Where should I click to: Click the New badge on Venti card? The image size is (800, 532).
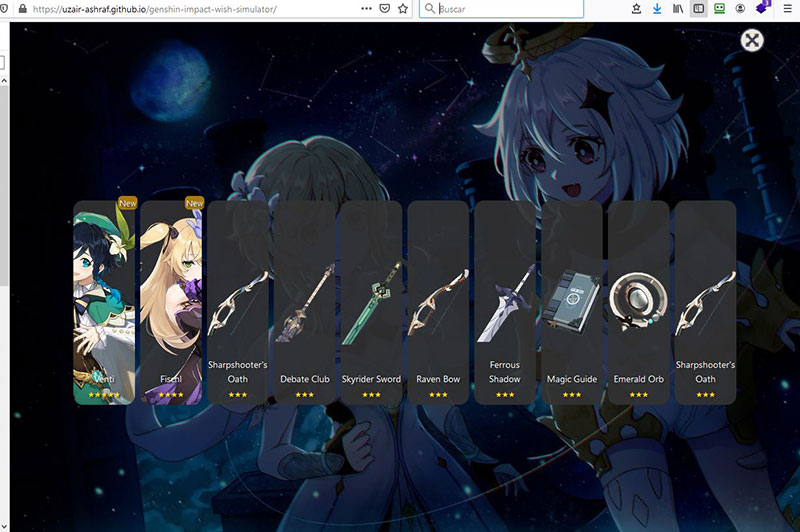(128, 203)
